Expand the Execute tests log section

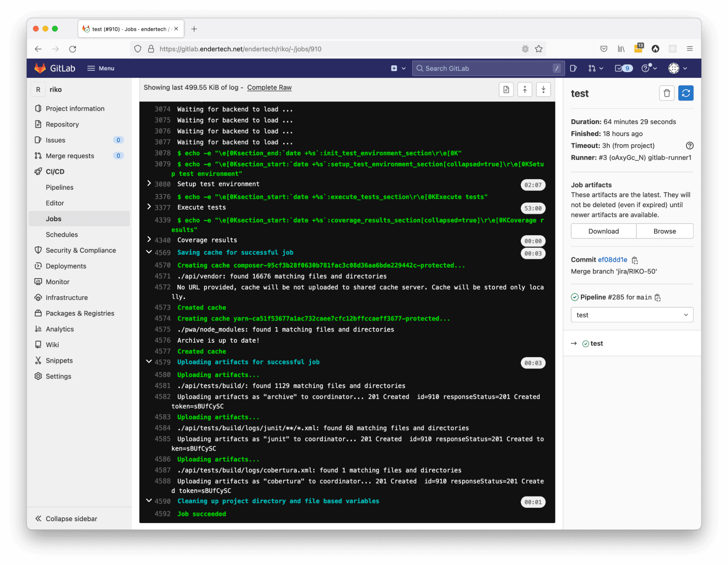pos(149,207)
